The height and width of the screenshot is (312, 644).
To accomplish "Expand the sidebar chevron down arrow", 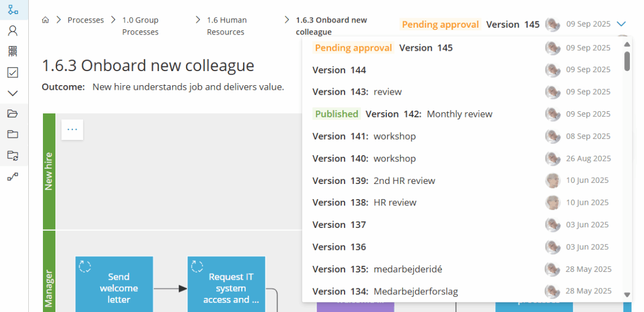I will tap(12, 93).
